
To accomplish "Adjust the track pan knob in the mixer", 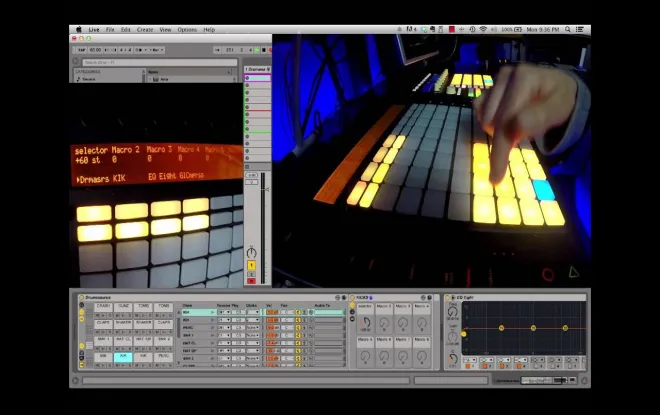I will [x=251, y=253].
